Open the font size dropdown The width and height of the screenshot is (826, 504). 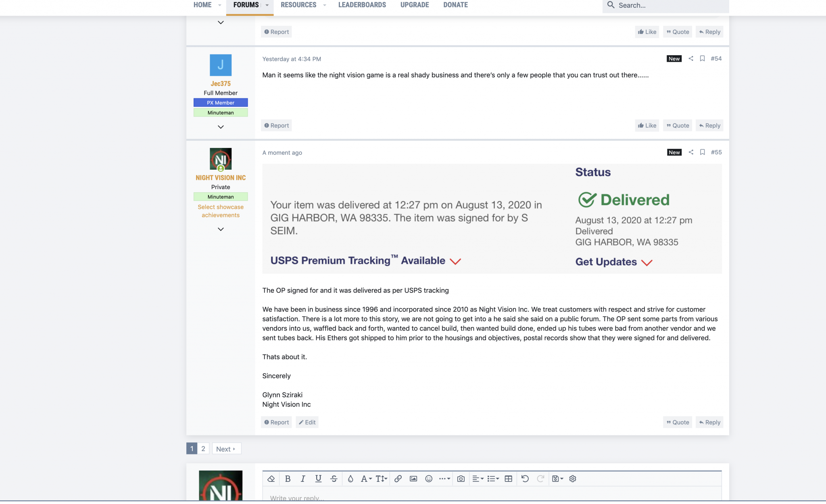pyautogui.click(x=381, y=479)
